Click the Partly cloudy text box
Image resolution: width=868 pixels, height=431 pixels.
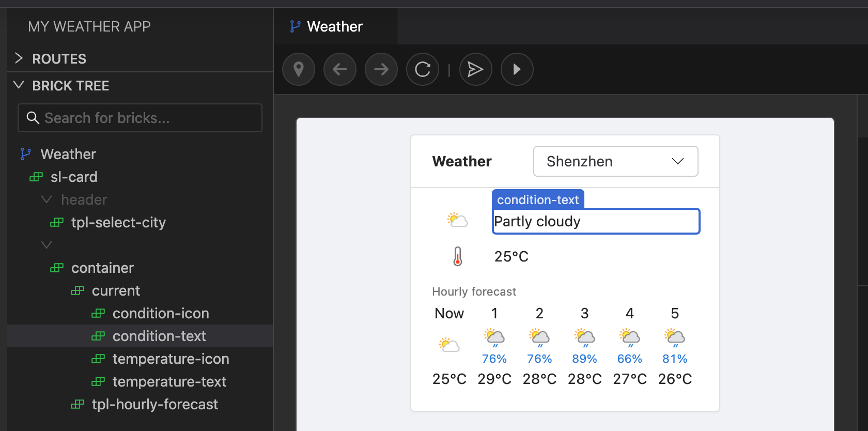tap(596, 221)
